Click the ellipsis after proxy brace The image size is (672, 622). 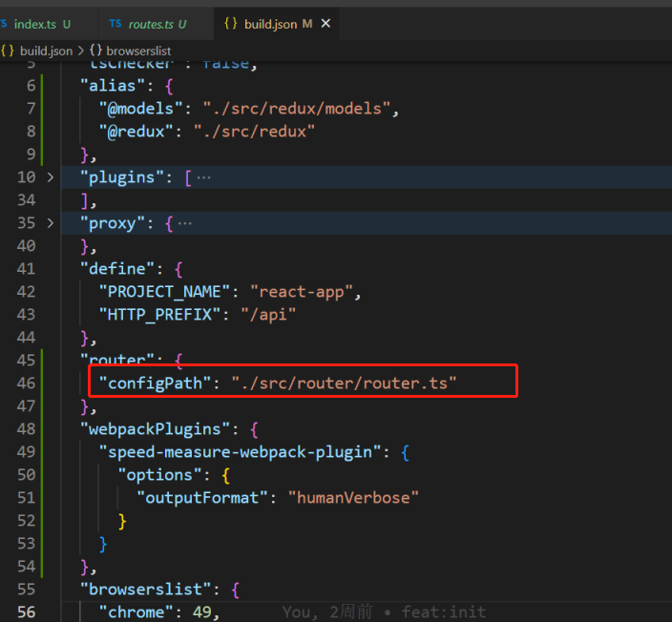[185, 223]
